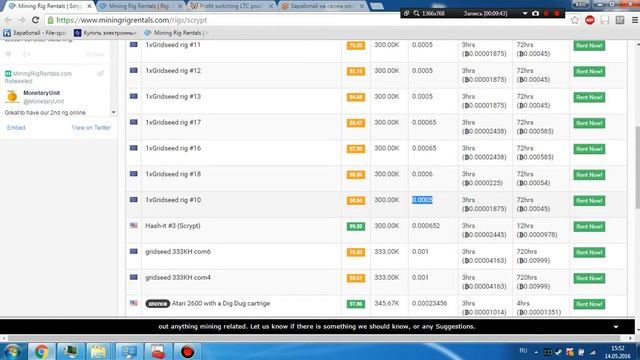Open the file explorer folder in the taskbar
Screen dimensions: 640x360
pyautogui.click(x=98, y=351)
